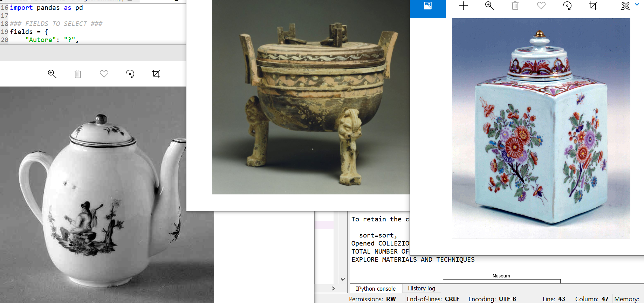Delete the floral tea caddy photo
644x303 pixels.
tap(515, 6)
